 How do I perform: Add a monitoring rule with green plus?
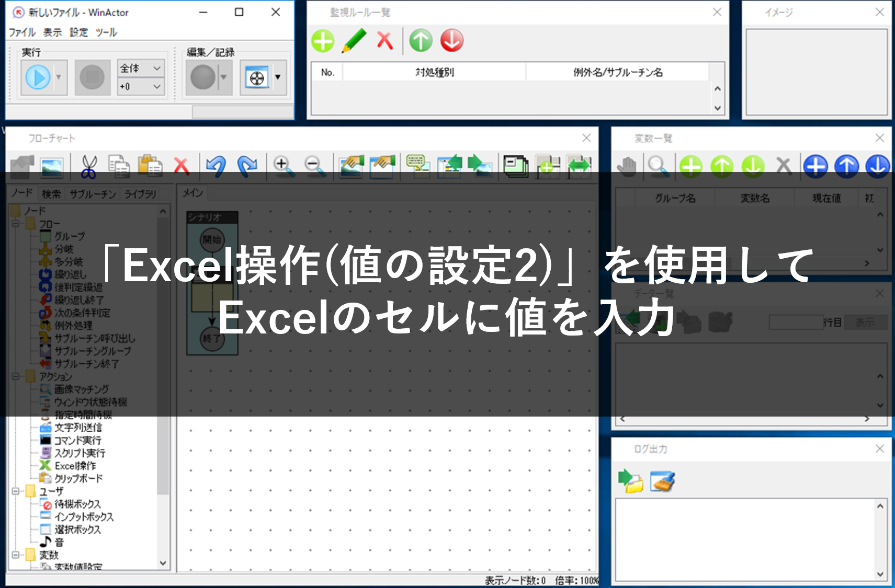click(323, 41)
